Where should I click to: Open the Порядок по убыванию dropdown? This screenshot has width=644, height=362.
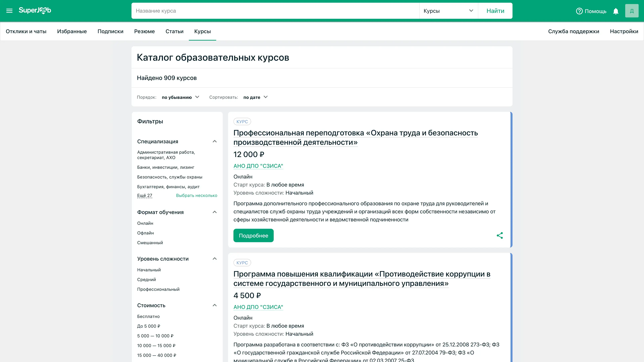180,97
